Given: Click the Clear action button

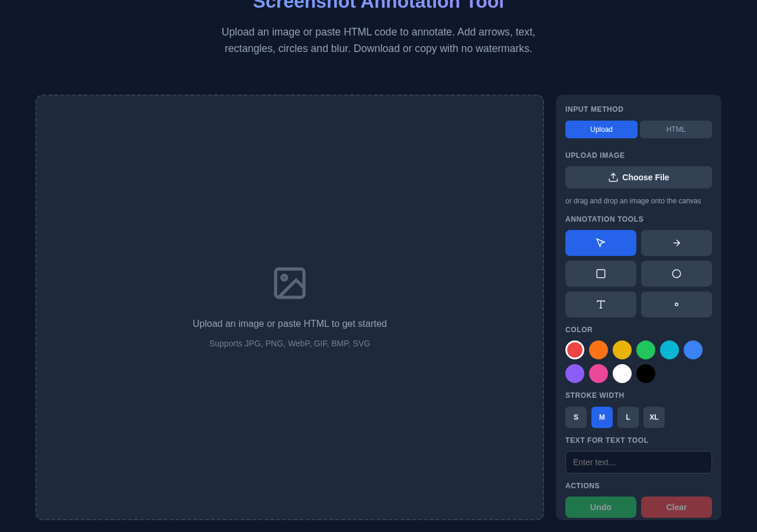Looking at the screenshot, I should [677, 507].
